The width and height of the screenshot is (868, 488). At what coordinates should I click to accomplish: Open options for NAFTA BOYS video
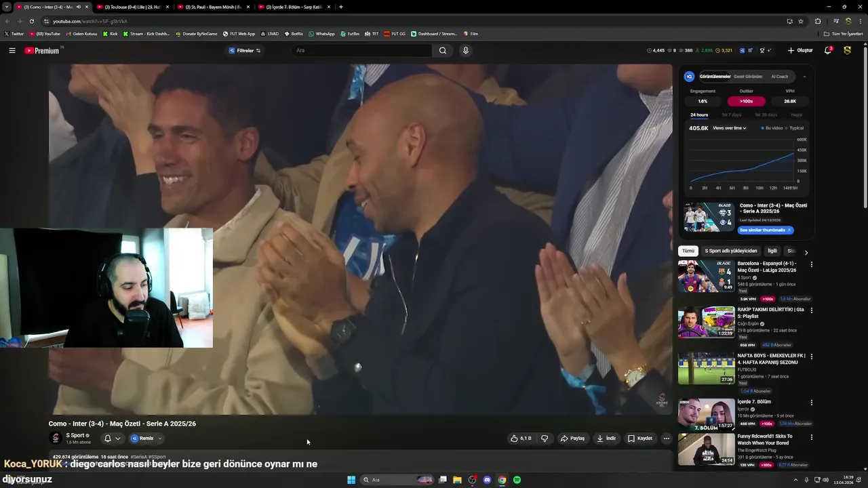pos(812,357)
